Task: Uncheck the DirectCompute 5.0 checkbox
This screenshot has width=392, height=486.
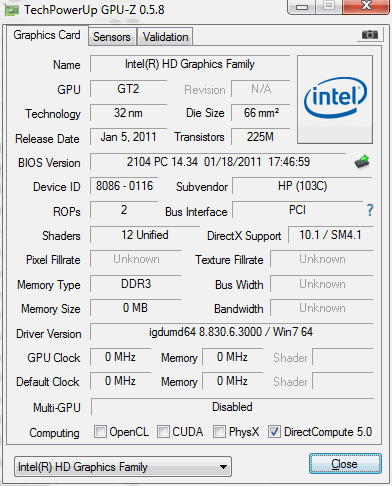Action: (x=275, y=432)
